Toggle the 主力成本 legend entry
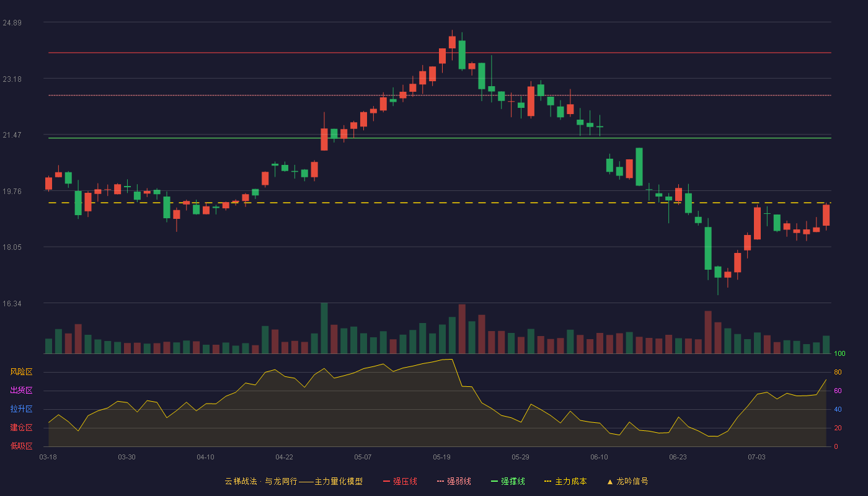 point(565,481)
